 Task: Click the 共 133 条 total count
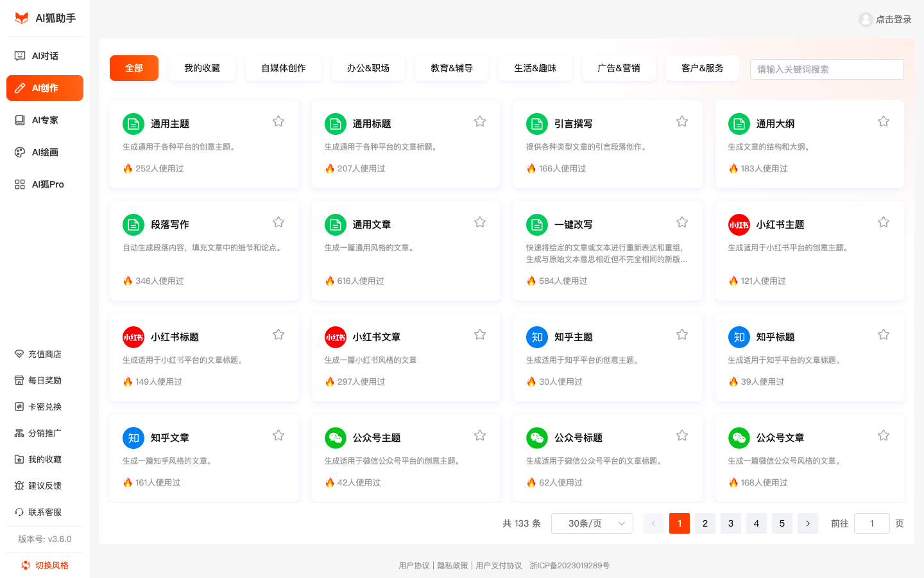point(522,523)
